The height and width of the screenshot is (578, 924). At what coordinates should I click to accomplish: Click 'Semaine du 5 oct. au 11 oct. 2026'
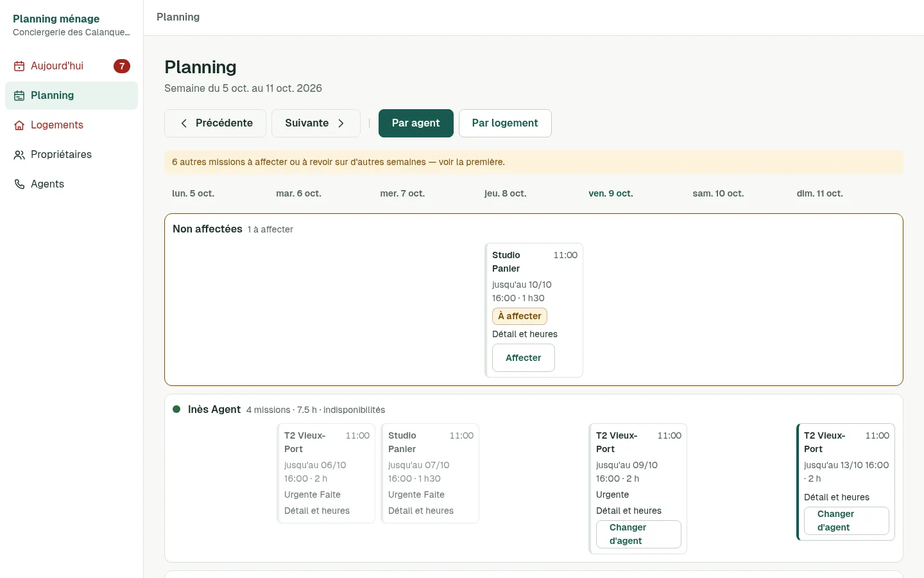pos(243,88)
